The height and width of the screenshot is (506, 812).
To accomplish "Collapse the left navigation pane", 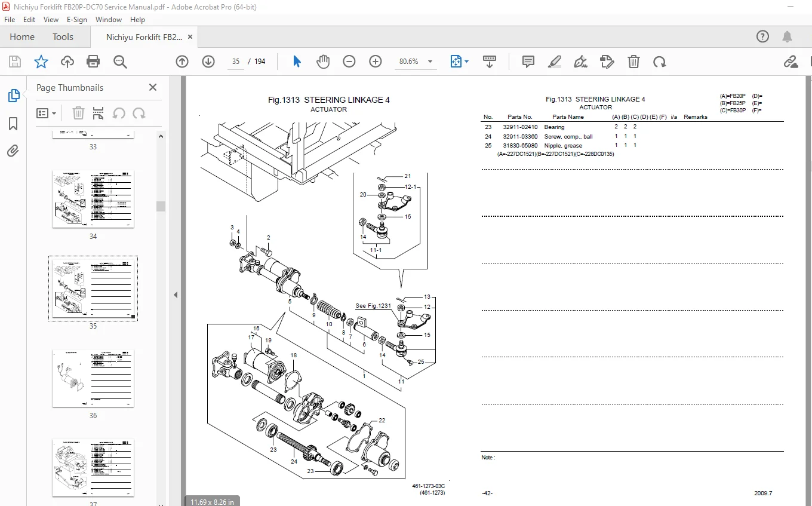I will [x=176, y=295].
